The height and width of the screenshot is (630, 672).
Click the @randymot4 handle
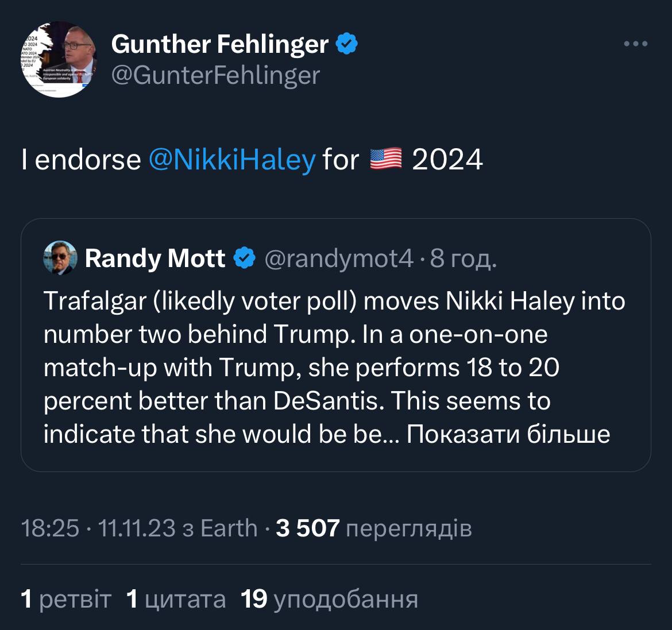click(x=338, y=259)
